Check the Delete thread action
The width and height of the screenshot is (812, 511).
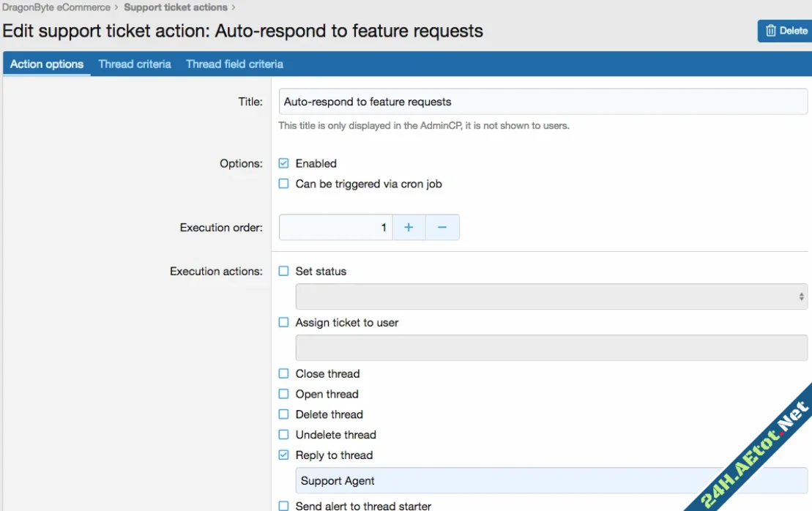coord(284,414)
